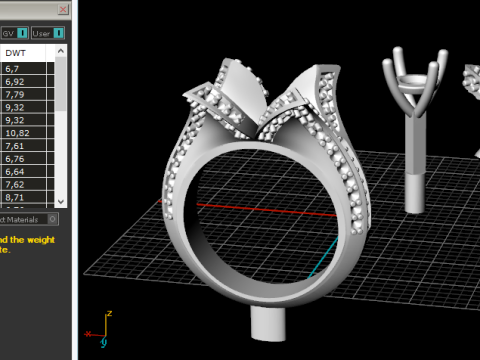This screenshot has width=480, height=360.
Task: Click the list scroll up arrow
Action: [61, 51]
